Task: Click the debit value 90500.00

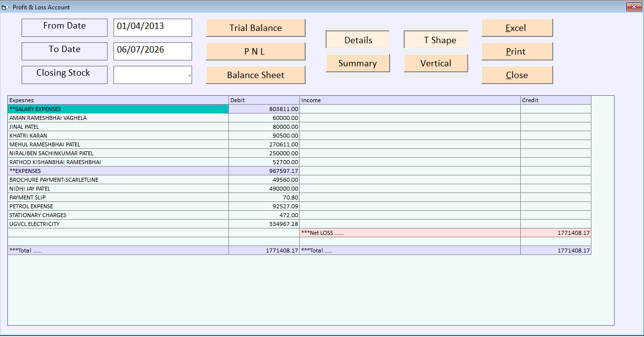Action: tap(264, 136)
